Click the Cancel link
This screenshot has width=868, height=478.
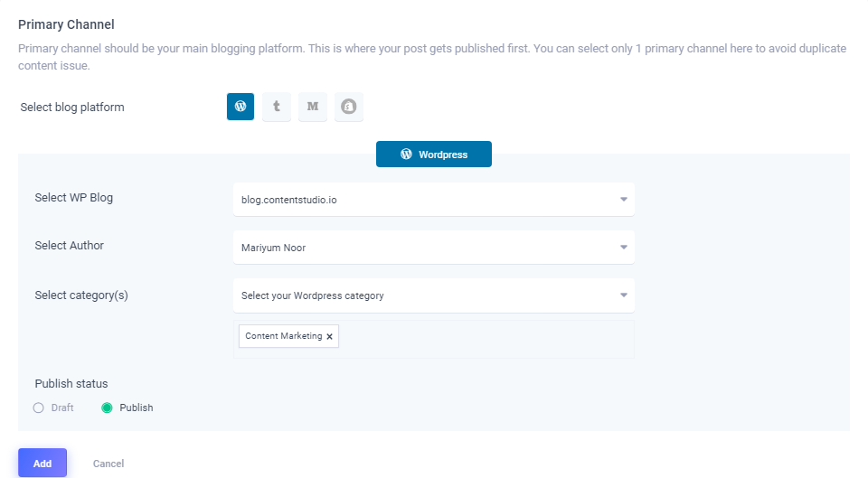108,464
